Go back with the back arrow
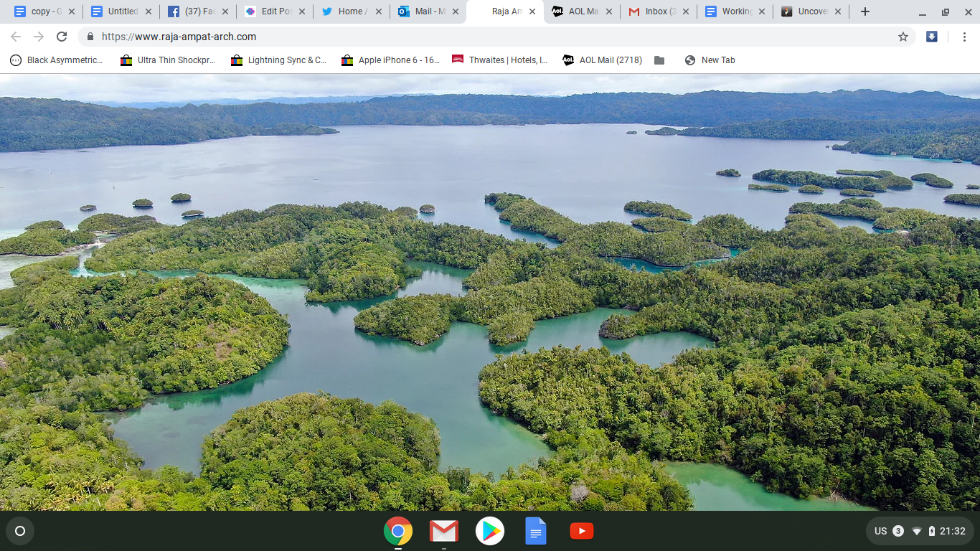The image size is (980, 551). pyautogui.click(x=16, y=37)
